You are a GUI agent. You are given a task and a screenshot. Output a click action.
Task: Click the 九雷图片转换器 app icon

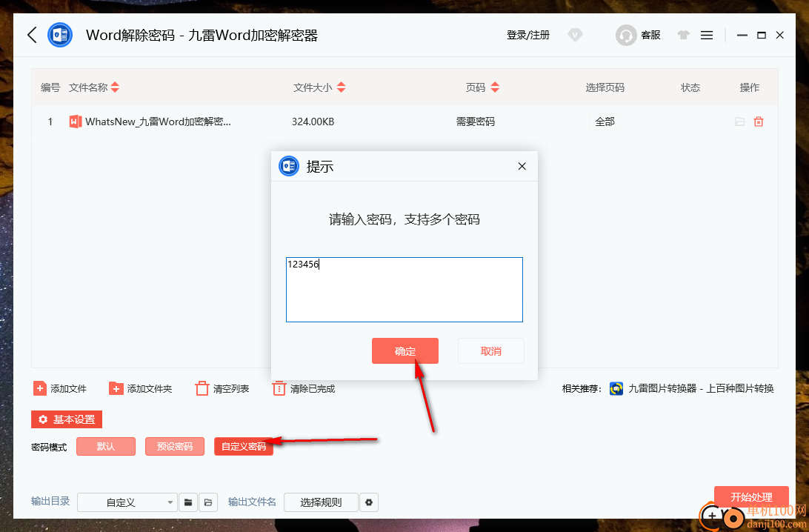(x=616, y=388)
